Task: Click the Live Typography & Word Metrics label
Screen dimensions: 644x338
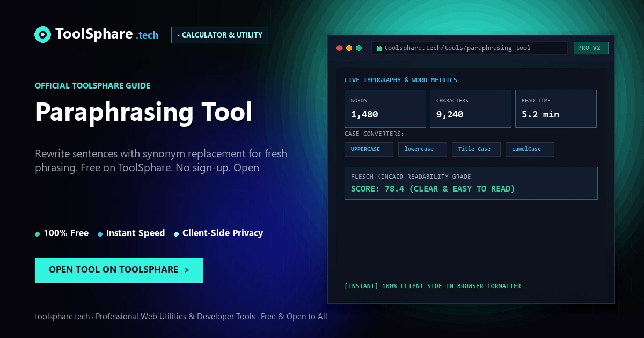Action: click(x=401, y=80)
